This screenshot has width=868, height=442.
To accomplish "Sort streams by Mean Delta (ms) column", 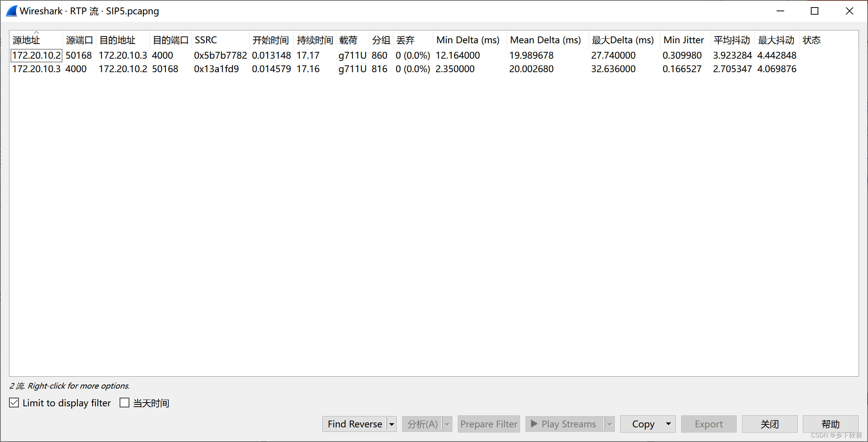I will (545, 40).
